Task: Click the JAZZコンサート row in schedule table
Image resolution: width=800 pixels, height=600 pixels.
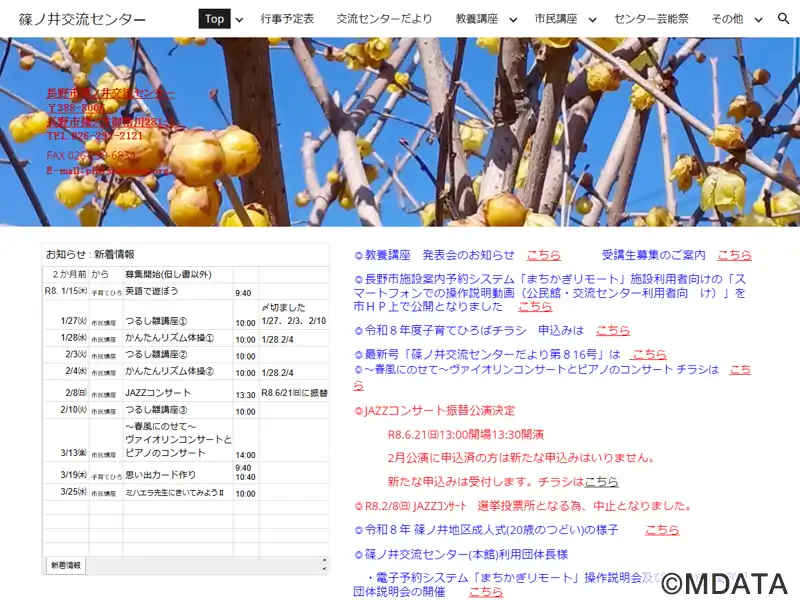Action: coord(160,394)
